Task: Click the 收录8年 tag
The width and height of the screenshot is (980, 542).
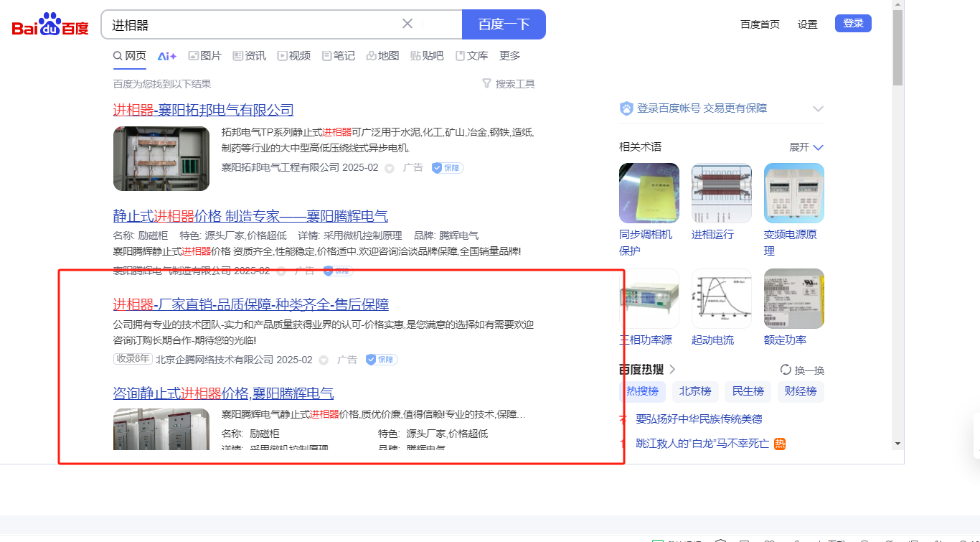Action: [133, 359]
